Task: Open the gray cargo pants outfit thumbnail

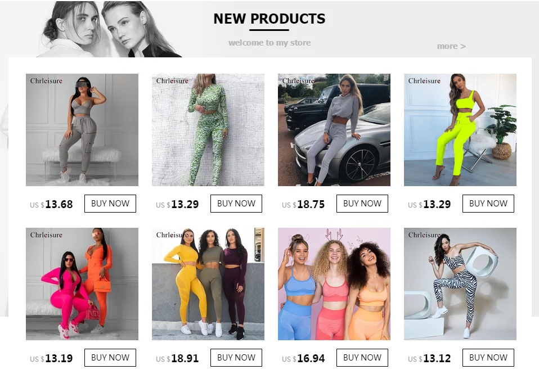Action: pyautogui.click(x=82, y=130)
